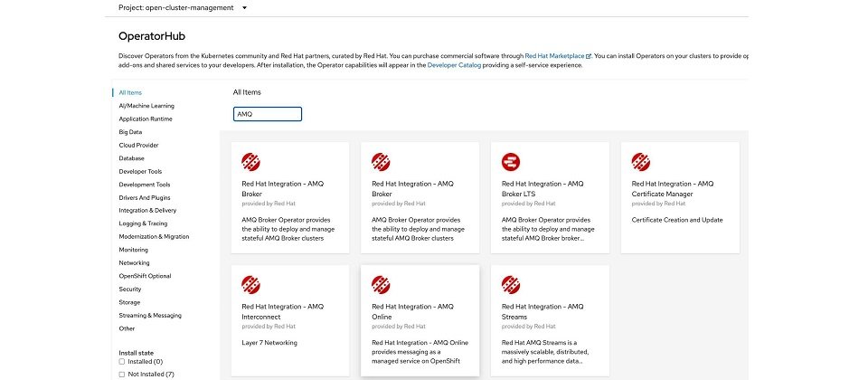Viewport: 868px width, 380px height.
Task: Click the AMQ Online managed service description
Action: [x=420, y=352]
